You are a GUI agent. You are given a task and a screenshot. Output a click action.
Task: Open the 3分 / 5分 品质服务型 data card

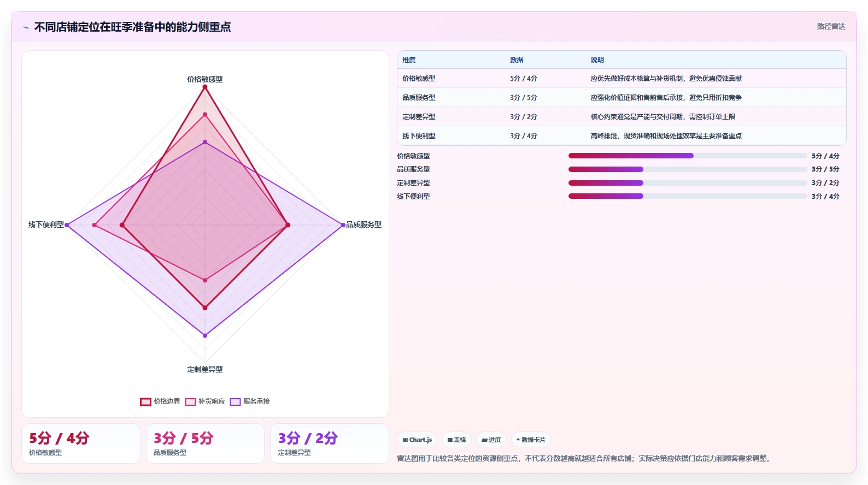(x=205, y=443)
